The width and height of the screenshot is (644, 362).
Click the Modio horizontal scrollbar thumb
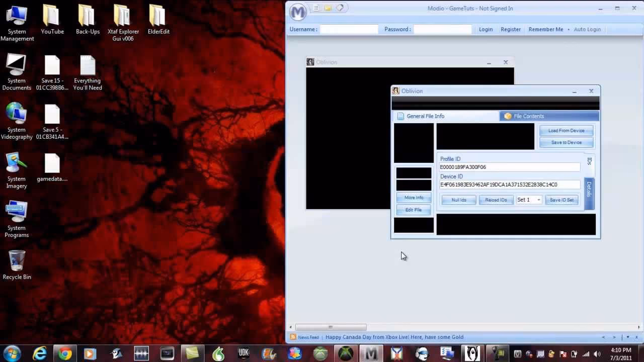(x=331, y=327)
